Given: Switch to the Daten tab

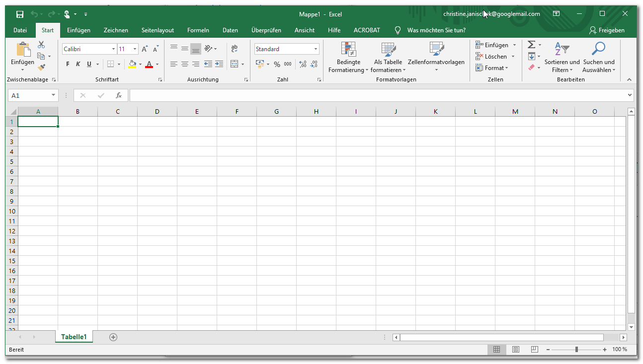Looking at the screenshot, I should (x=230, y=30).
